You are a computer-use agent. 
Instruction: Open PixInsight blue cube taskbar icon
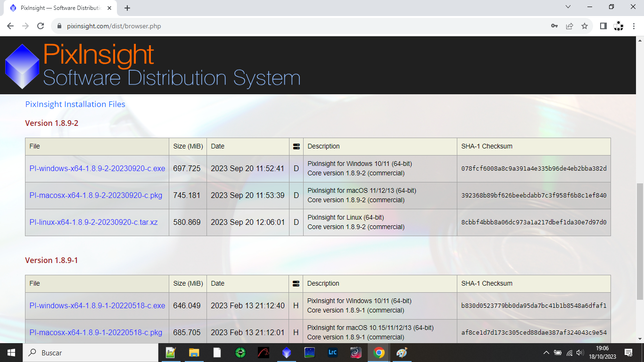point(287,353)
